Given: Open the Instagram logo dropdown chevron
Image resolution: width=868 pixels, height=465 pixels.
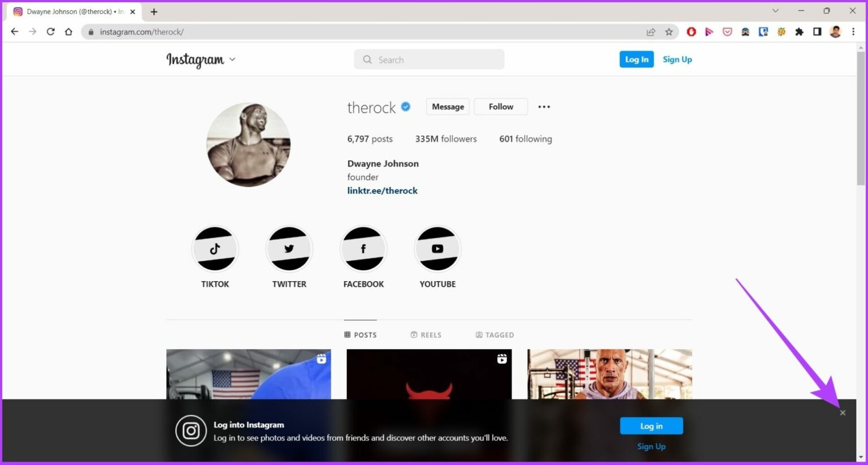Looking at the screenshot, I should point(232,59).
